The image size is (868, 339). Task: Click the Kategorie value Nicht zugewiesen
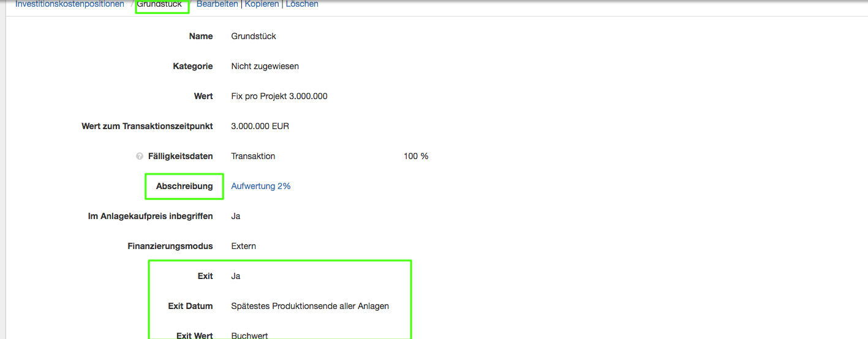tap(265, 66)
